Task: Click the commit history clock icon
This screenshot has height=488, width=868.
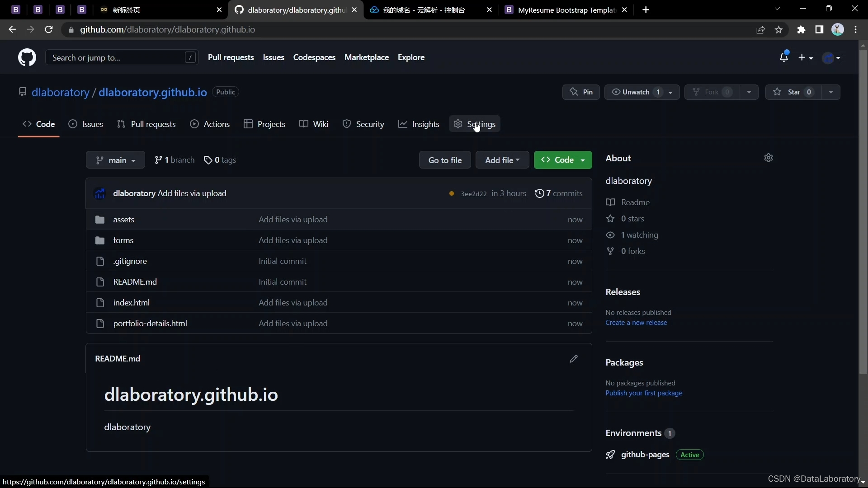Action: [x=539, y=193]
